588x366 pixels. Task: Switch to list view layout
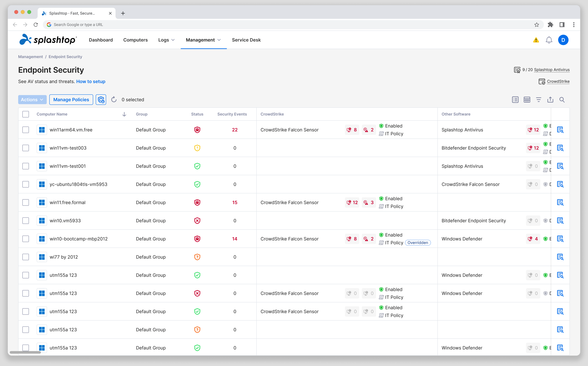(x=515, y=100)
